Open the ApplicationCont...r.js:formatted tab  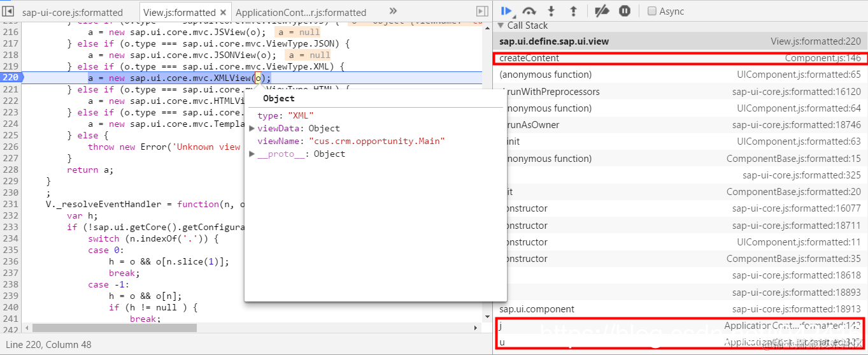301,12
